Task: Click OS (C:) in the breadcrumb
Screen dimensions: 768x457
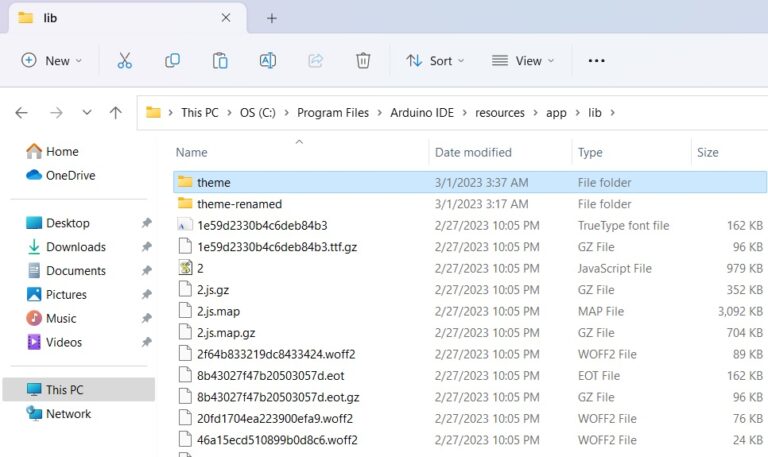Action: [258, 113]
